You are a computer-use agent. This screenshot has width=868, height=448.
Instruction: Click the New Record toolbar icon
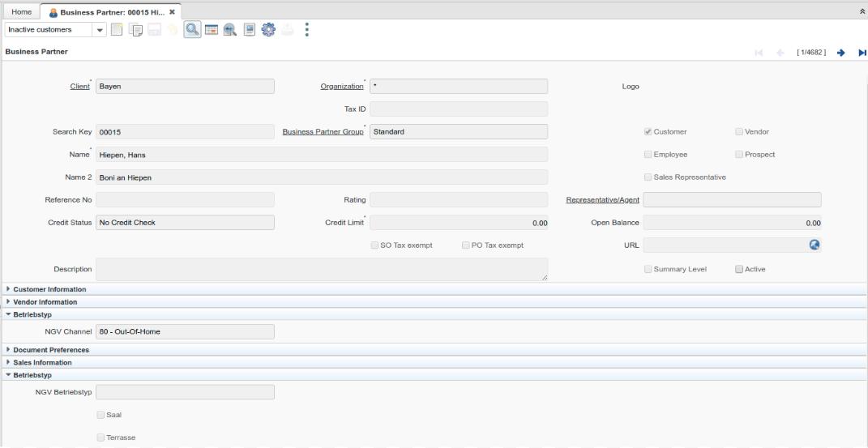(x=116, y=30)
